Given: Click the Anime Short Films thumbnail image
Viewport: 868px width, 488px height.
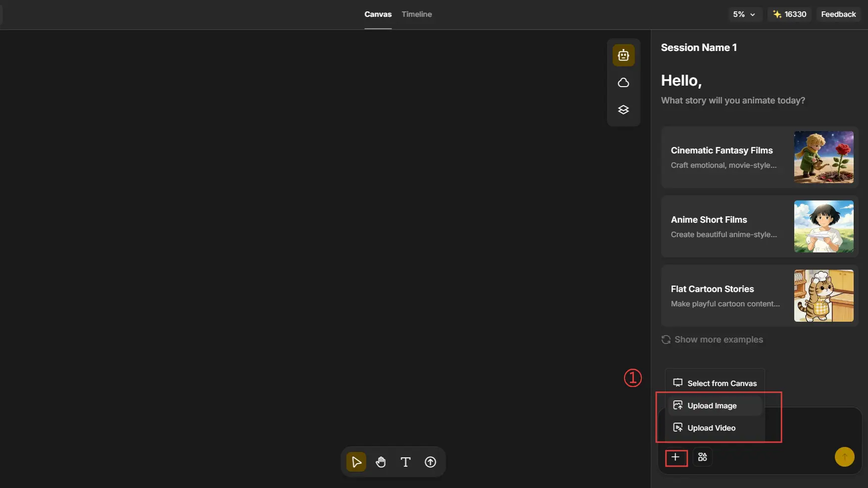Looking at the screenshot, I should click(x=824, y=226).
